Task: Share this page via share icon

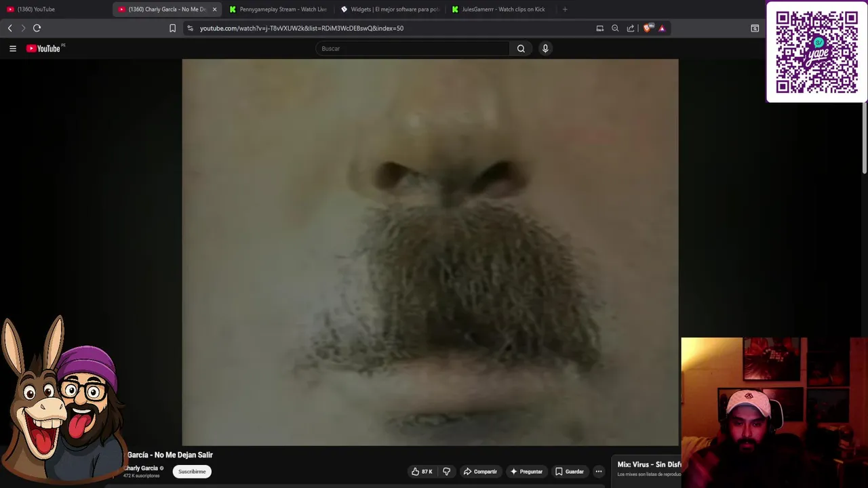Action: point(631,28)
